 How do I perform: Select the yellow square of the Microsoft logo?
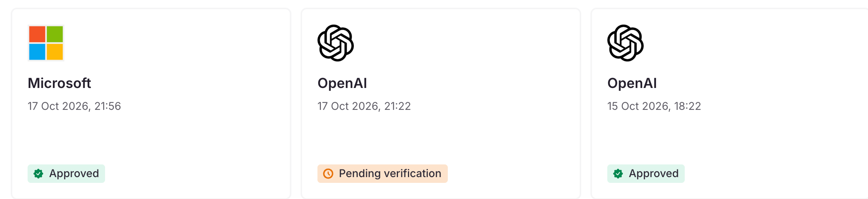[x=55, y=52]
